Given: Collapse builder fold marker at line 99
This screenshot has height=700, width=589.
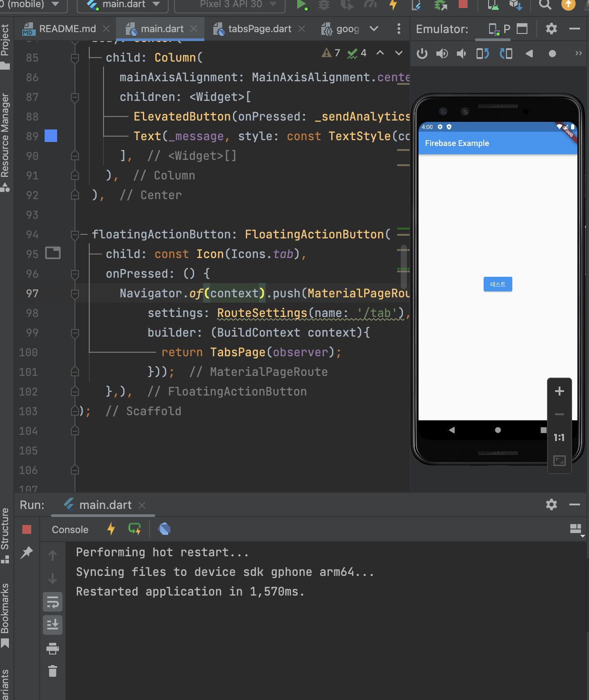Looking at the screenshot, I should 75,333.
